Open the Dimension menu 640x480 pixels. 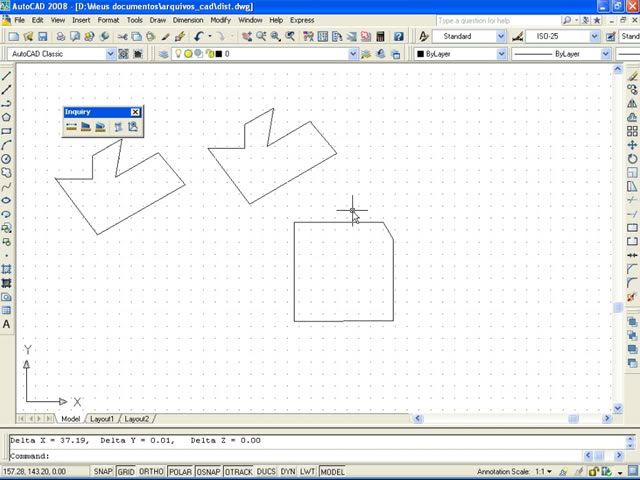[x=188, y=20]
